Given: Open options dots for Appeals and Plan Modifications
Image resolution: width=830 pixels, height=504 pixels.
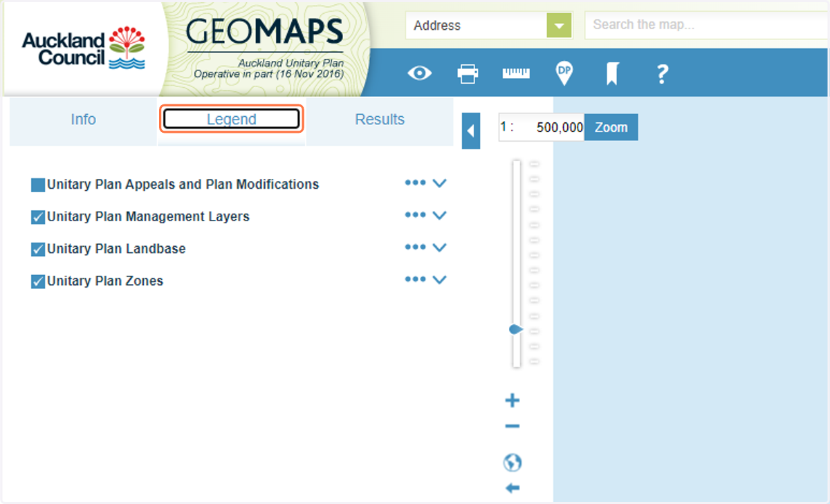Looking at the screenshot, I should click(415, 183).
